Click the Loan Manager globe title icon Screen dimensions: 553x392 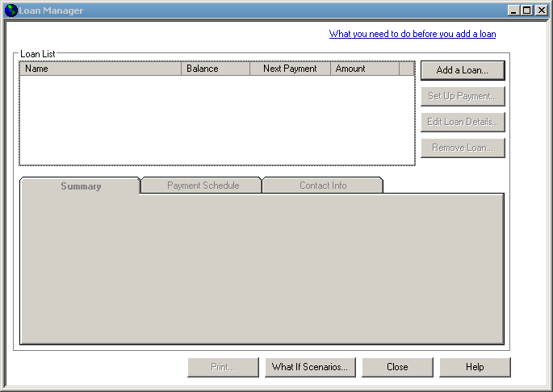point(11,10)
